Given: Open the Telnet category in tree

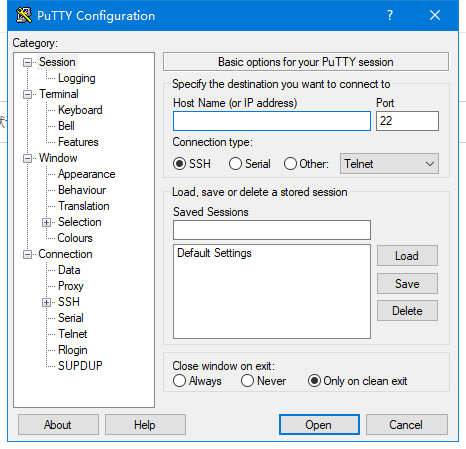Looking at the screenshot, I should [73, 334].
